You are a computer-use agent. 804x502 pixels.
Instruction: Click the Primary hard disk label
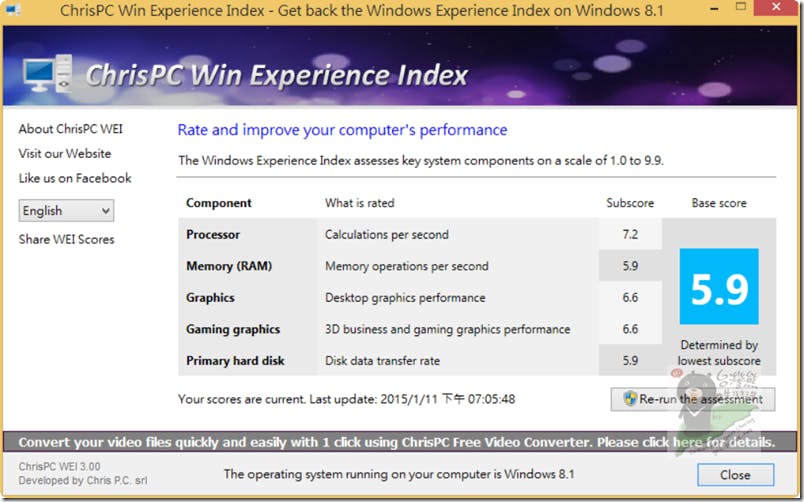[235, 360]
